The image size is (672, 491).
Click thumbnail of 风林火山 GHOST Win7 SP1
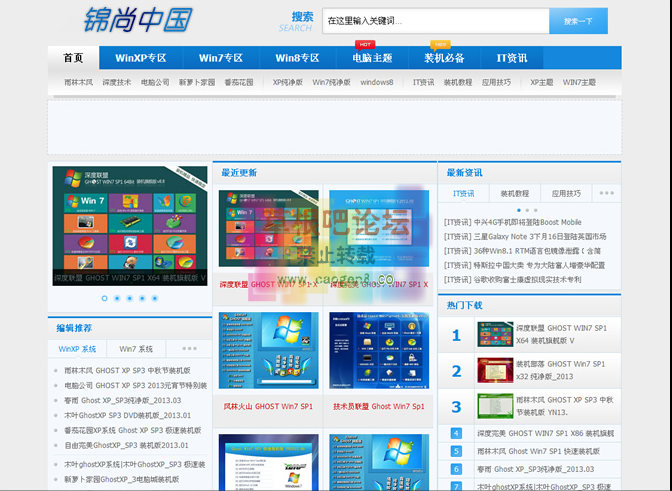269,350
